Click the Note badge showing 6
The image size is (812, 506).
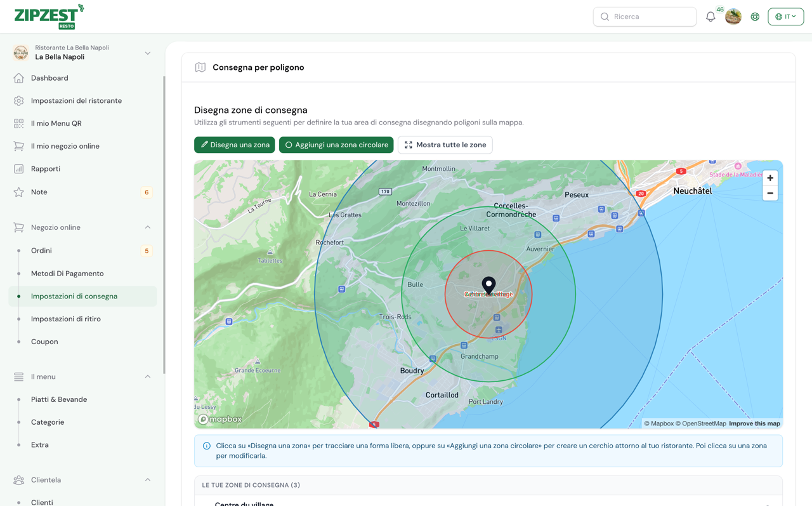tap(147, 192)
